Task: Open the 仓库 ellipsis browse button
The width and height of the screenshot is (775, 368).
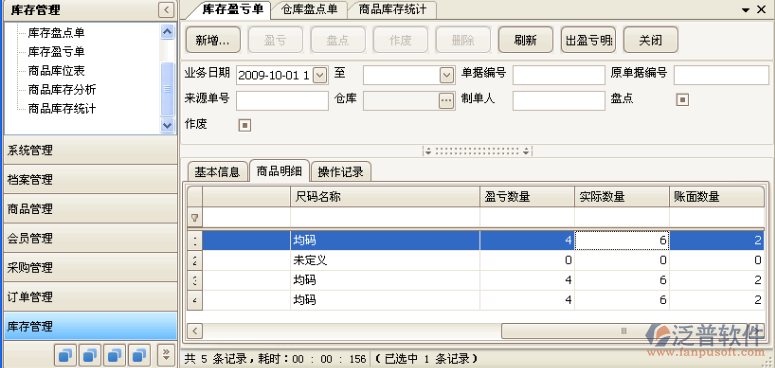Action: (446, 101)
